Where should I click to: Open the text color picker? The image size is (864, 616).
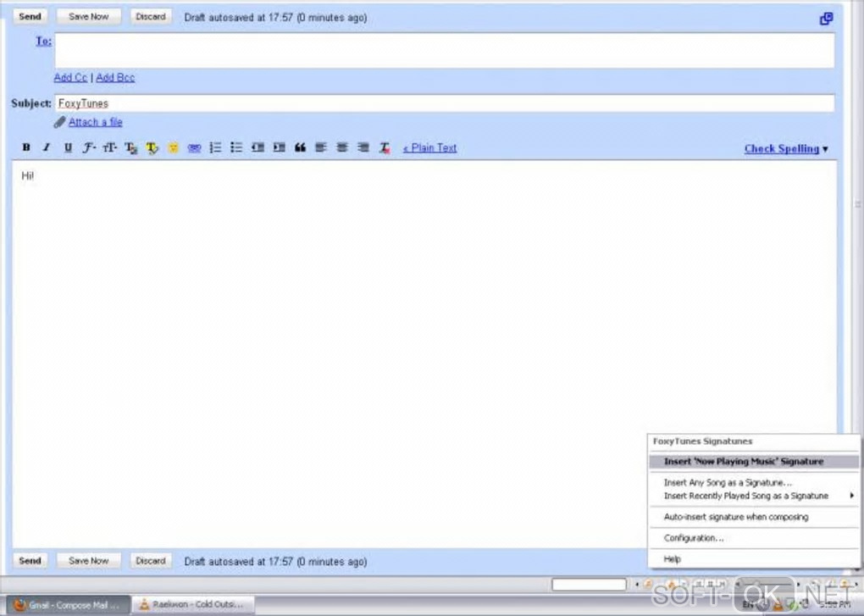click(130, 147)
